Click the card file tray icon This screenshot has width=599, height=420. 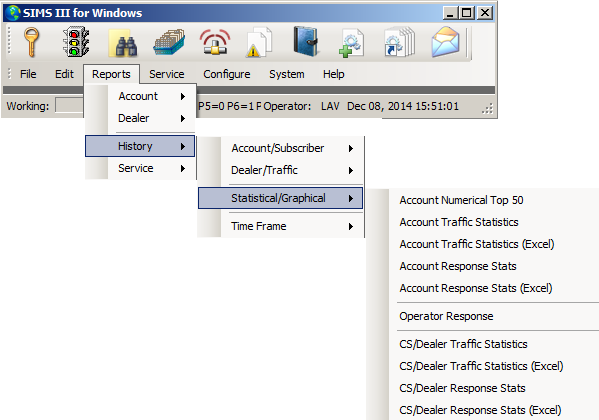click(169, 42)
